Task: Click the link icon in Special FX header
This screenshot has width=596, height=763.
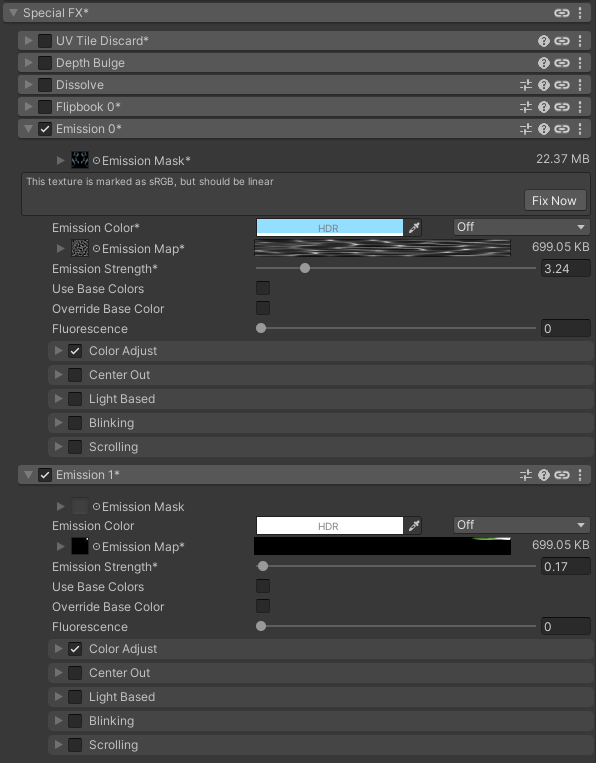Action: click(561, 13)
